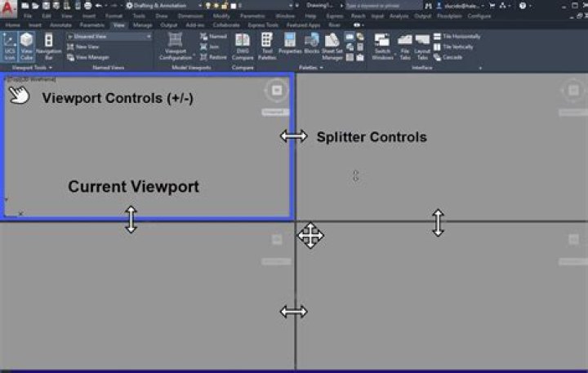Open the Floodplain menu
Image resolution: width=588 pixels, height=373 pixels.
coord(449,16)
